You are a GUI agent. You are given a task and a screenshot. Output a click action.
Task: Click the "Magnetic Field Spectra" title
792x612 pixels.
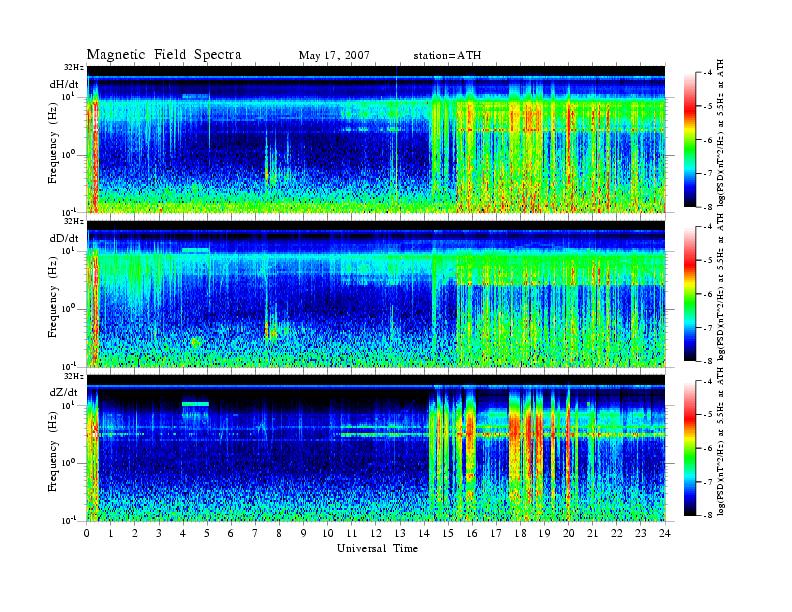(164, 55)
